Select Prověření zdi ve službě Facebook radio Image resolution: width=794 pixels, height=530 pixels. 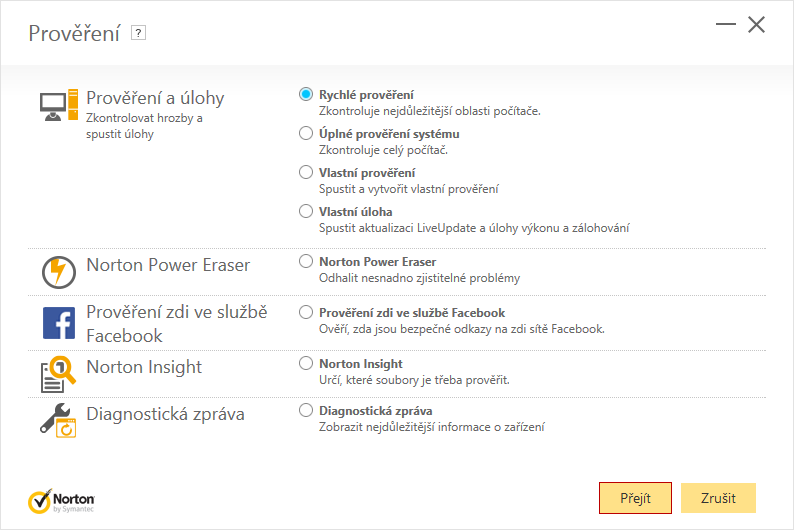click(x=306, y=312)
